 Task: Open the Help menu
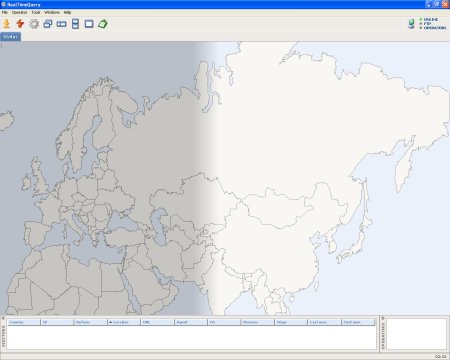[x=67, y=12]
